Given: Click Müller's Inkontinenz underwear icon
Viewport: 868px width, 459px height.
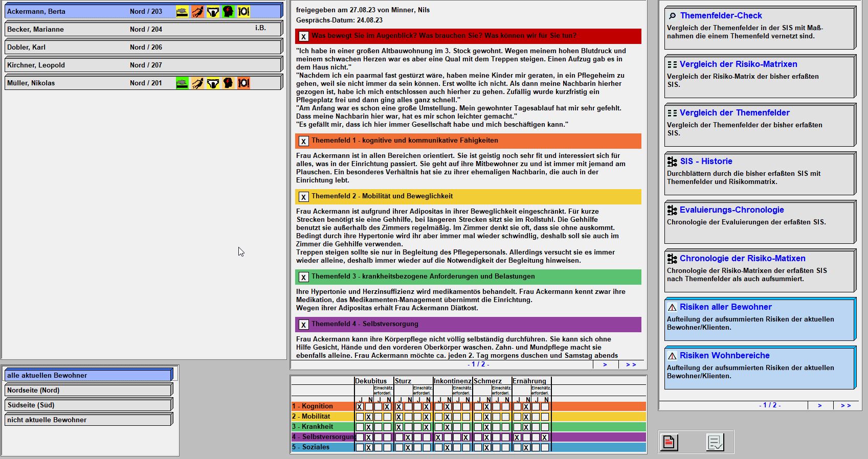Looking at the screenshot, I should pos(213,83).
